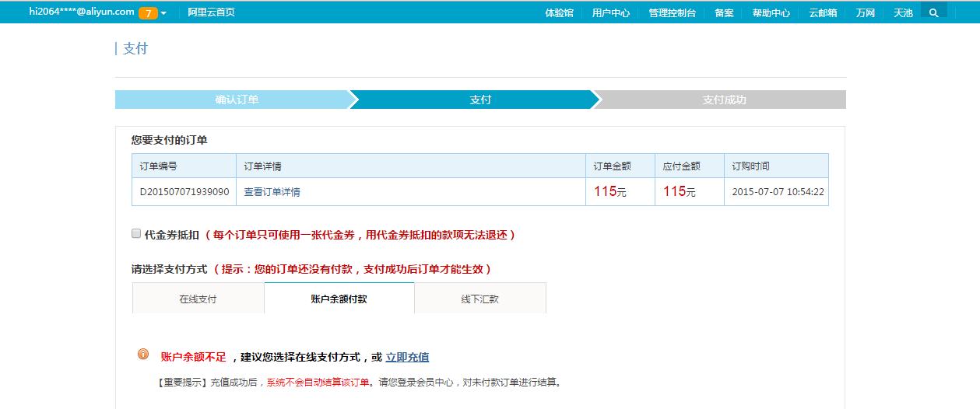Click the search magnifier icon
Image resolution: width=980 pixels, height=409 pixels.
[933, 12]
